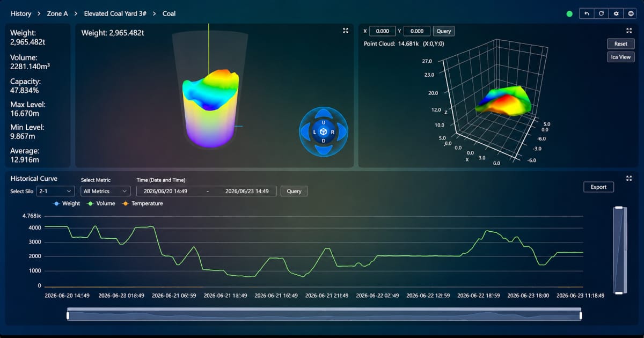
Task: Click the globe language icon
Action: (x=631, y=13)
